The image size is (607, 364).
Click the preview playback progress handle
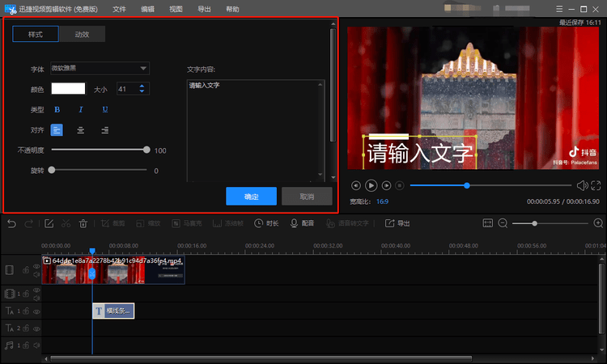point(467,185)
